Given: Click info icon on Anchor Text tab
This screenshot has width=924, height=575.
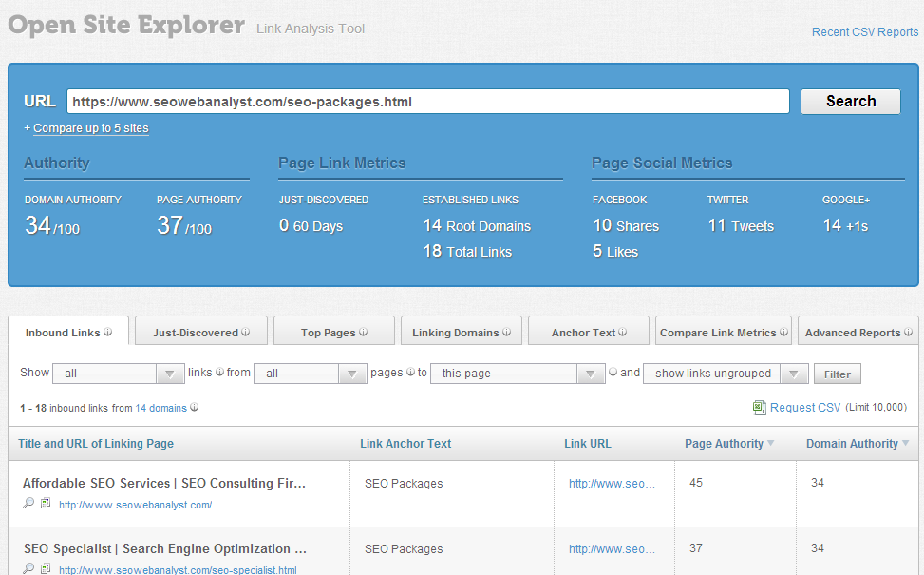Looking at the screenshot, I should [622, 332].
